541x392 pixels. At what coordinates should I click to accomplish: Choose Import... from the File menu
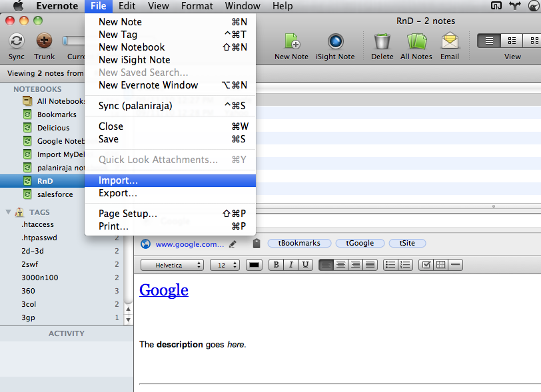170,180
